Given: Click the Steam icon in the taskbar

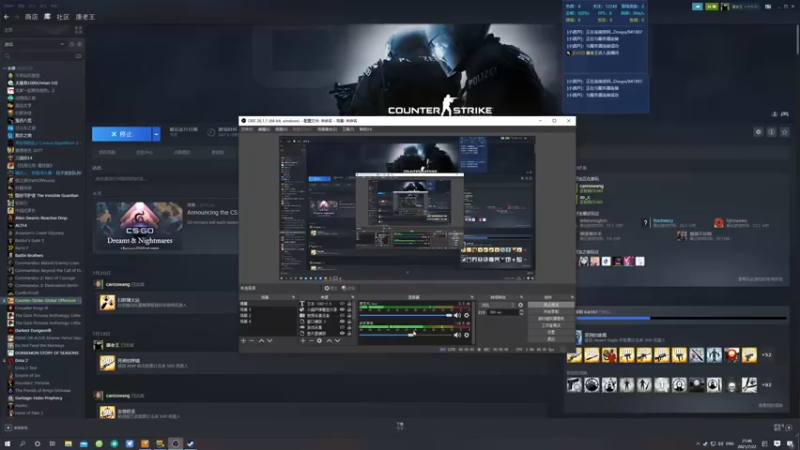Looking at the screenshot, I should tap(190, 444).
